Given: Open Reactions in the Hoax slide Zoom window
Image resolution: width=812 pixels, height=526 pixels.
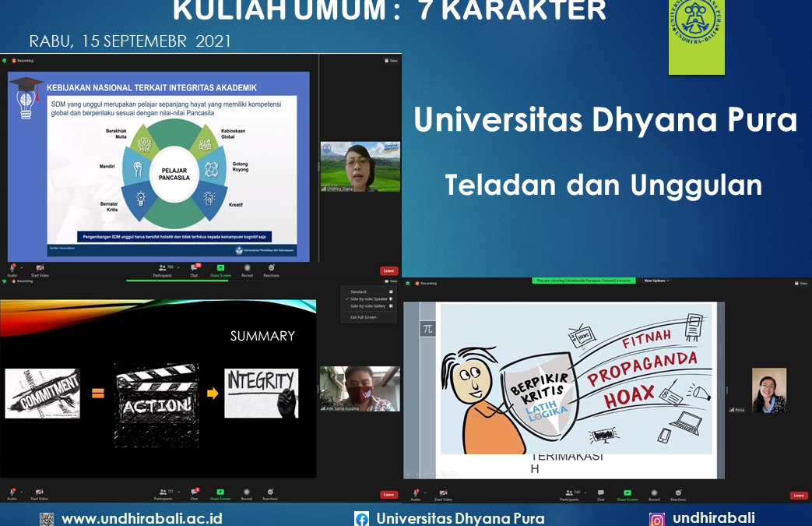Looking at the screenshot, I should point(678,495).
